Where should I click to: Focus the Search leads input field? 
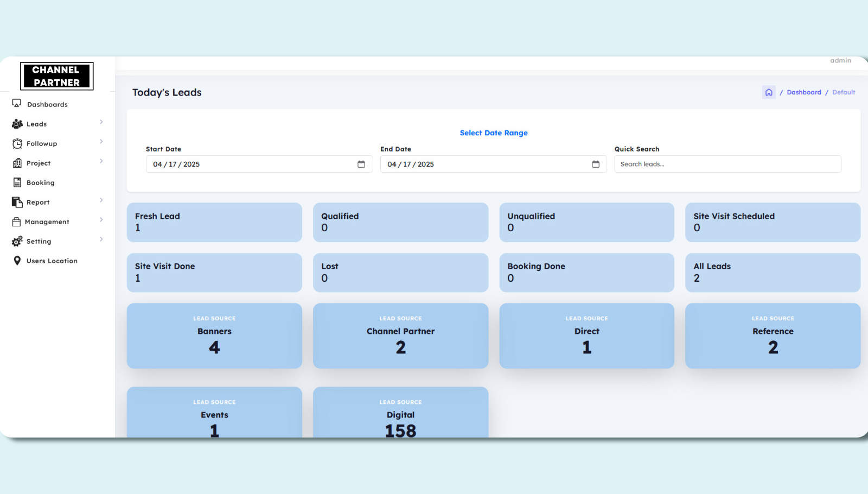coord(727,164)
